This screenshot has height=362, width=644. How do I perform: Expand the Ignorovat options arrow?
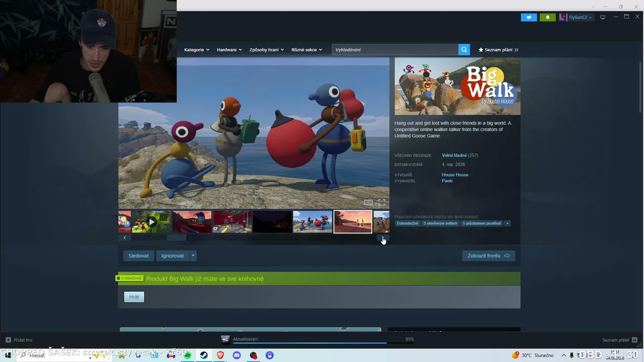tap(193, 255)
